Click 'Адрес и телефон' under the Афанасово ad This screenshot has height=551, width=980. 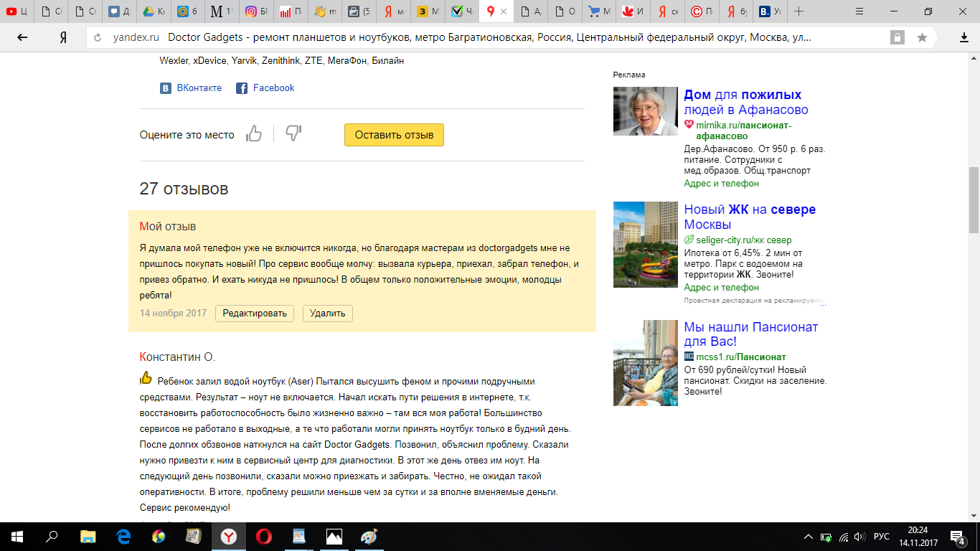pos(721,183)
